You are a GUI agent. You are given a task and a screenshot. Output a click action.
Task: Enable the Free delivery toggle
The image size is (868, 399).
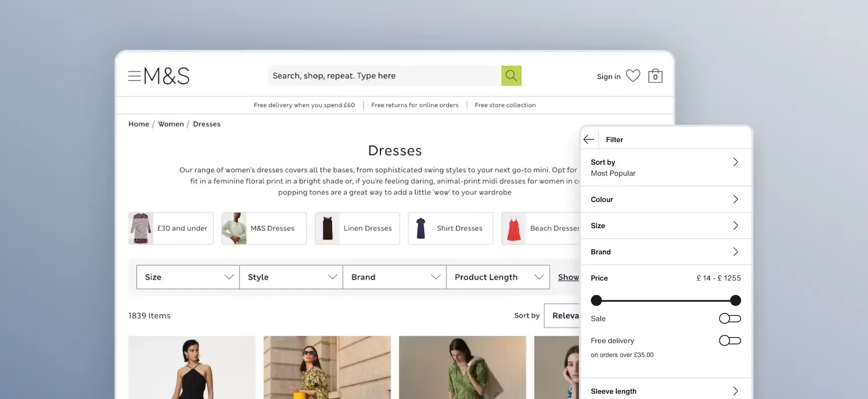[x=729, y=341]
